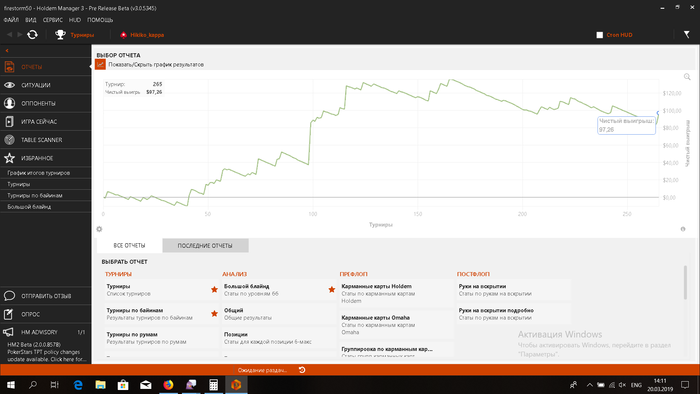This screenshot has height=394, width=700.
Task: Open the Windows Start menu
Action: coord(11,385)
